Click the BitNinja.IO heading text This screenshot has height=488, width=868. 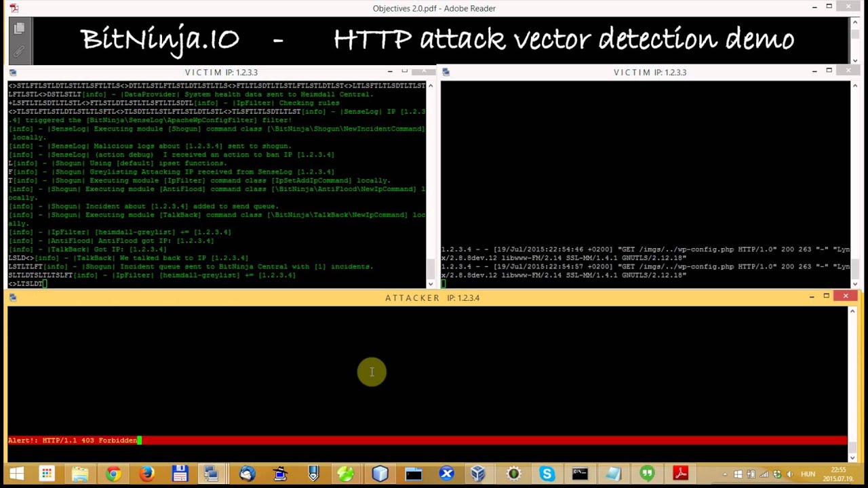160,39
